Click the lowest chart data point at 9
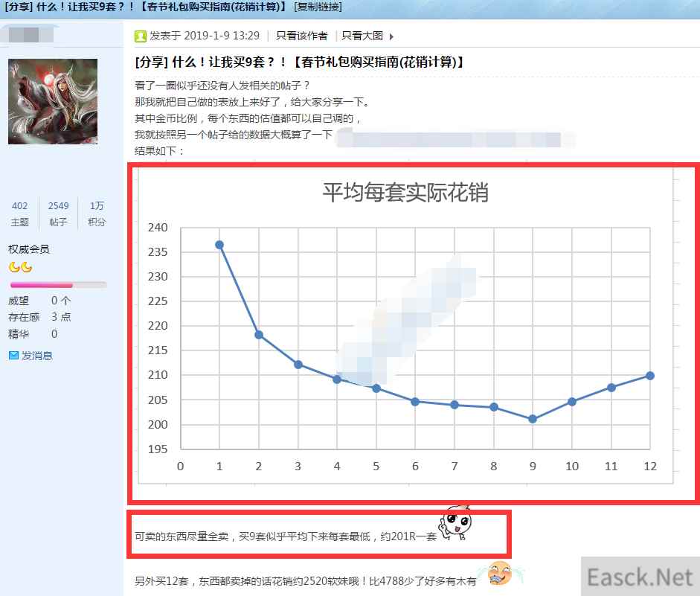 (x=532, y=419)
